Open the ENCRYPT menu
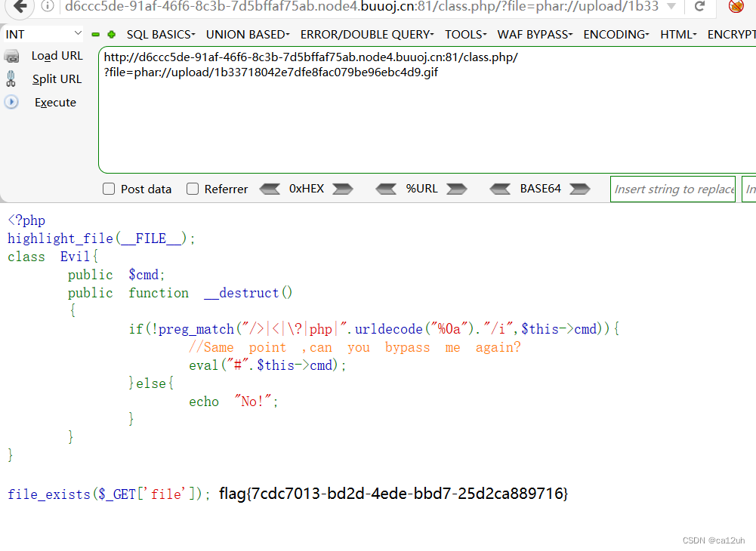Image resolution: width=756 pixels, height=551 pixels. [731, 35]
